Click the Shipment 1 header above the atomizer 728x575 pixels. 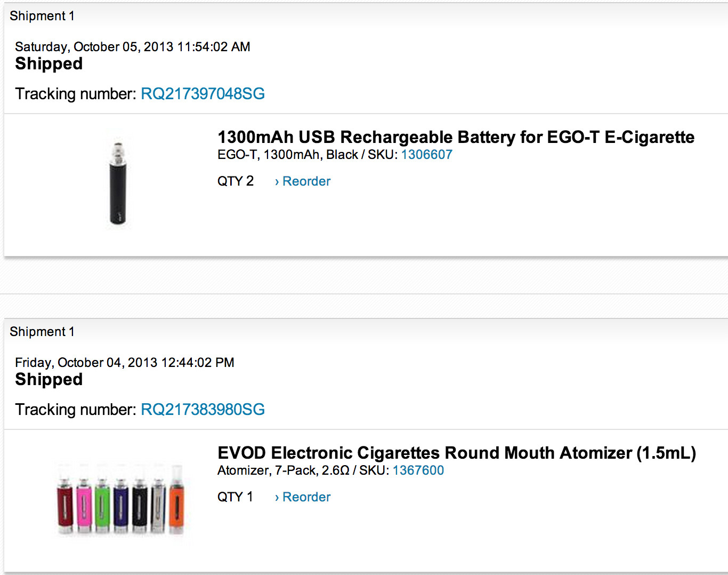[x=42, y=332]
